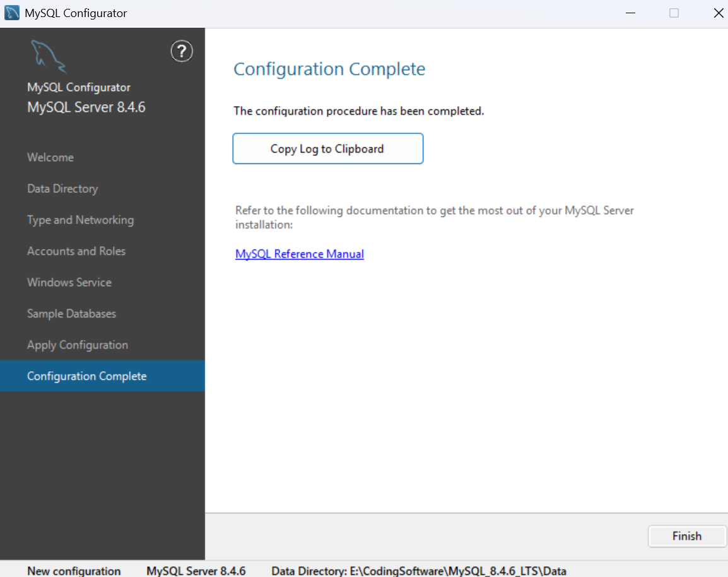Click the help question mark icon
The image size is (728, 577).
pyautogui.click(x=182, y=51)
